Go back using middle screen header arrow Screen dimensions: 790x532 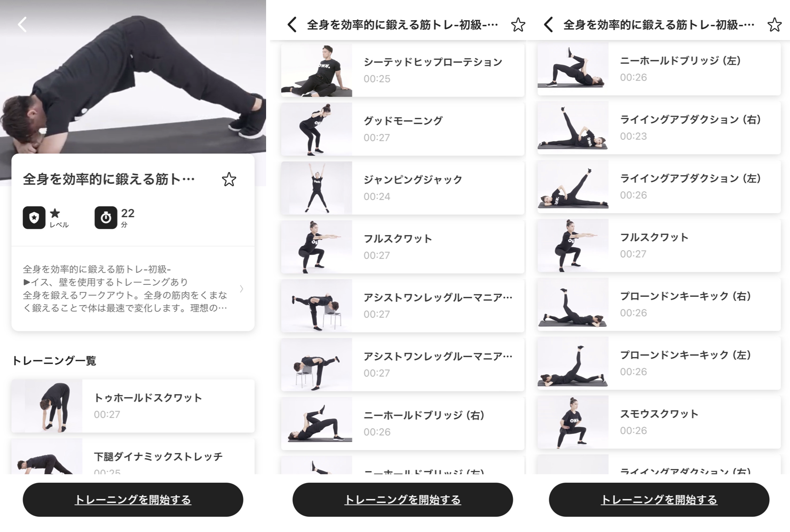[292, 24]
